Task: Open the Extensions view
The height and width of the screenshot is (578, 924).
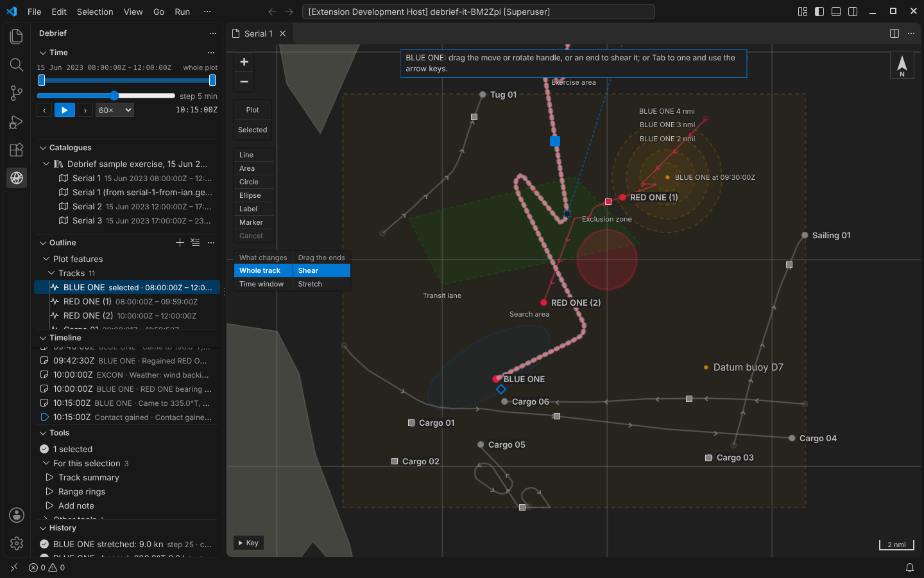Action: pos(17,150)
